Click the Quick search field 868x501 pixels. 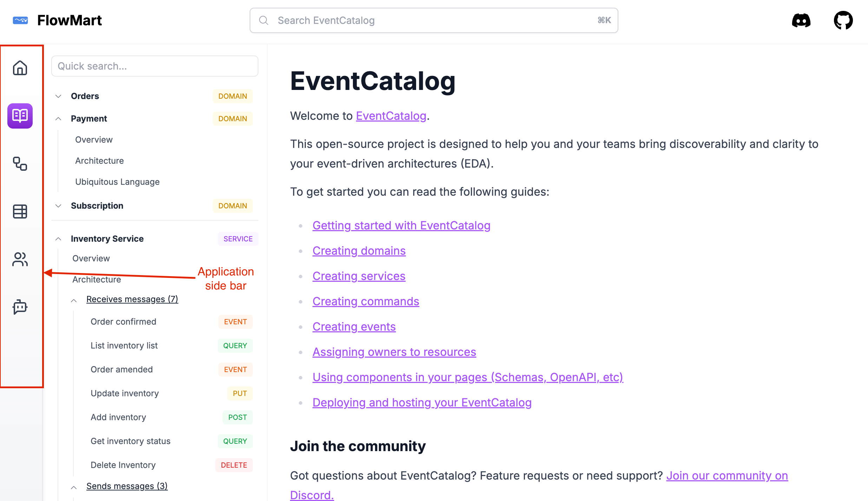[154, 66]
